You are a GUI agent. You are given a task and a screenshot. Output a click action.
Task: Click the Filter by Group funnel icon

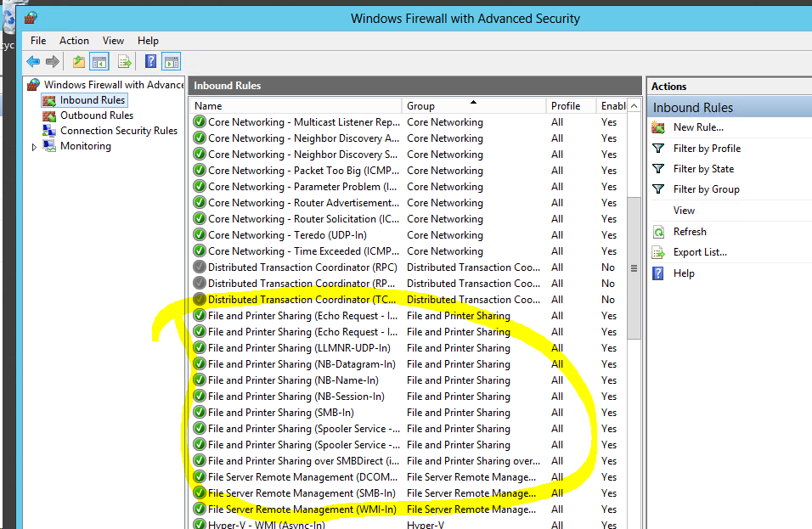658,189
